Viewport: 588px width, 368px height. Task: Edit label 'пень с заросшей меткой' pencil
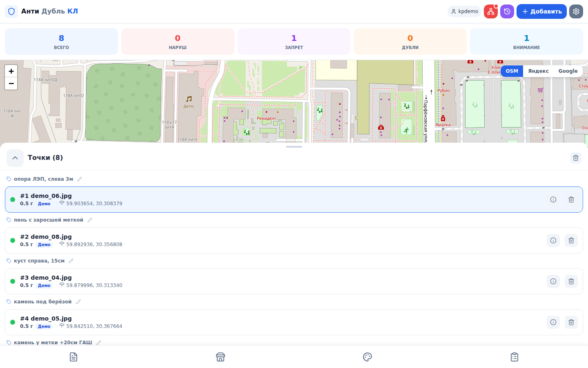click(x=90, y=220)
